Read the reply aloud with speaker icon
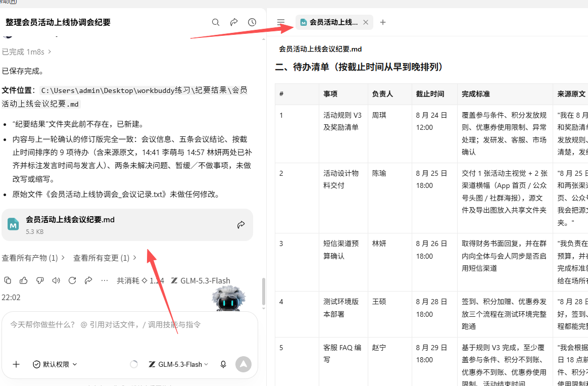The image size is (588, 386). coord(56,280)
